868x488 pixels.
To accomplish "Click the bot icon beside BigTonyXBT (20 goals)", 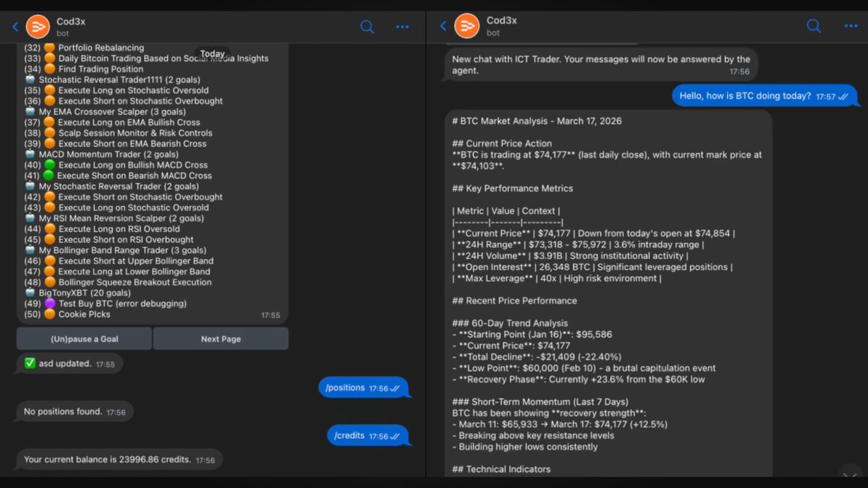I will click(30, 293).
